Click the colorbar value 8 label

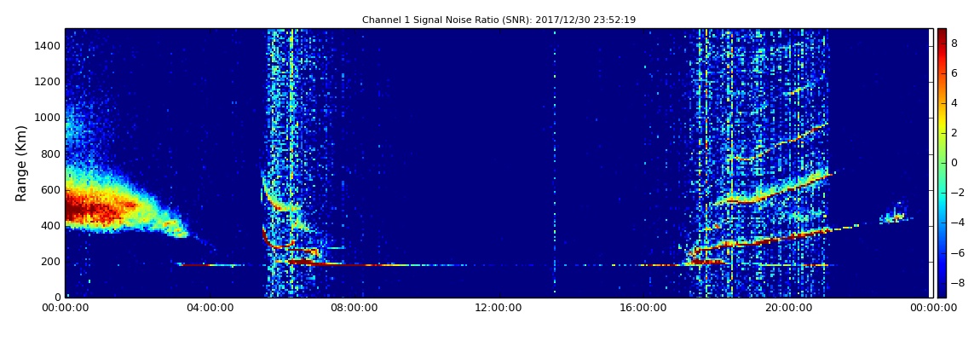(954, 43)
